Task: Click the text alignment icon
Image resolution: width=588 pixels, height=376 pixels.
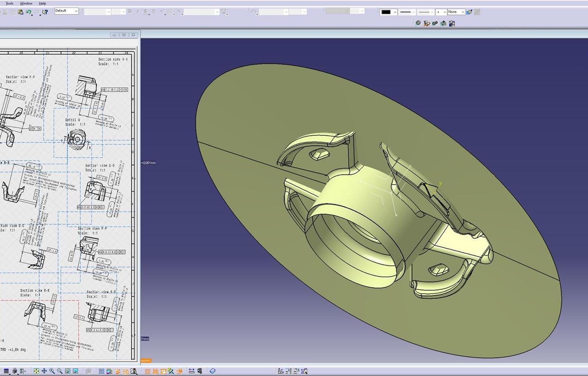Action: pos(171,12)
